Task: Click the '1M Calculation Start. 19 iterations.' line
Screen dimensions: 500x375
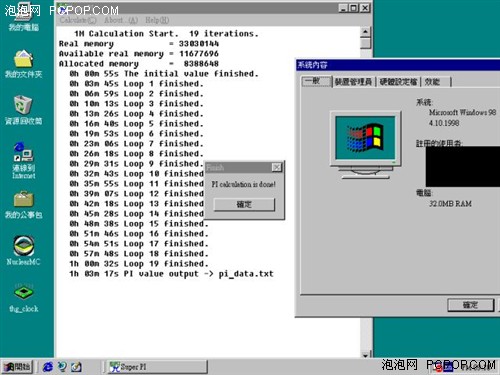Action: pos(166,34)
